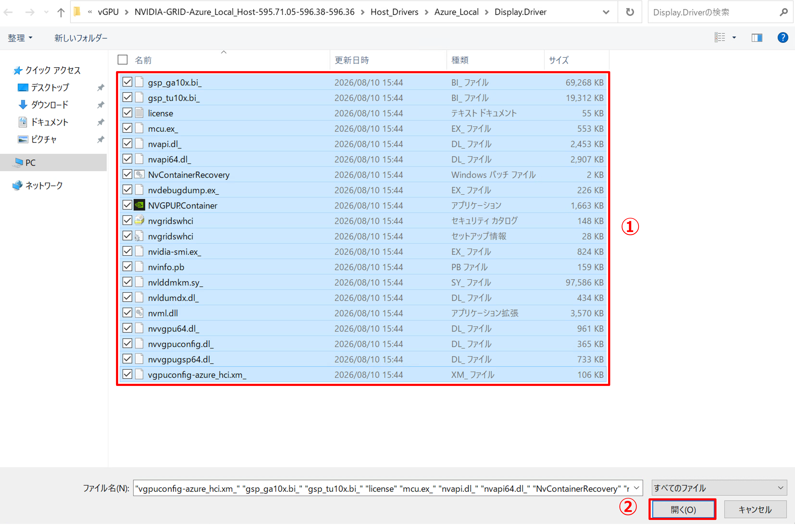Click the PC computer icon in sidebar
This screenshot has height=532, width=795.
[x=18, y=163]
